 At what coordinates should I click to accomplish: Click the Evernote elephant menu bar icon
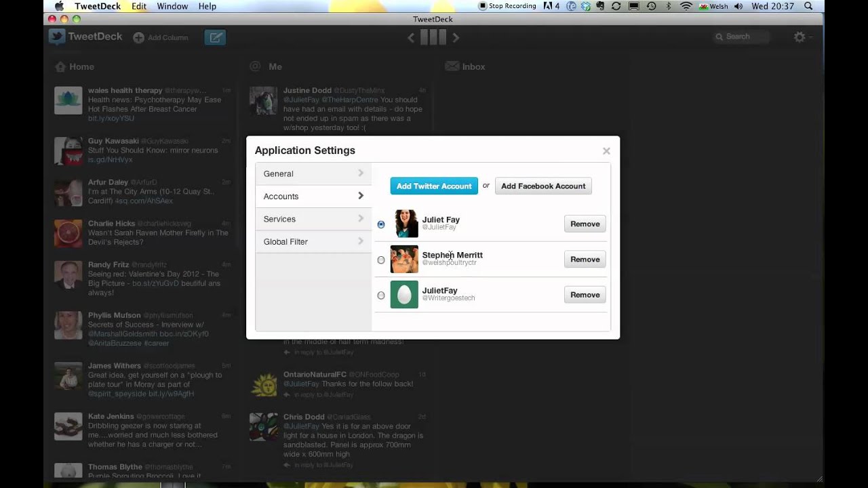599,6
